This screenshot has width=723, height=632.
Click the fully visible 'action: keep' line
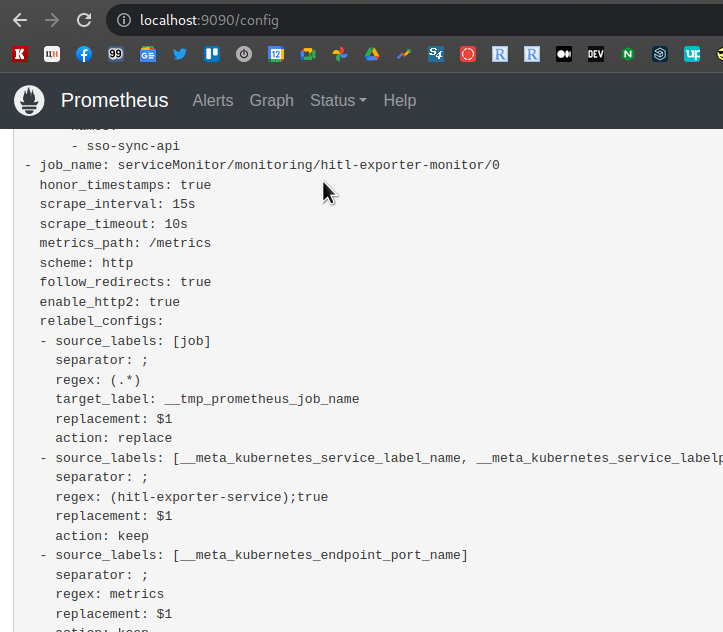102,536
